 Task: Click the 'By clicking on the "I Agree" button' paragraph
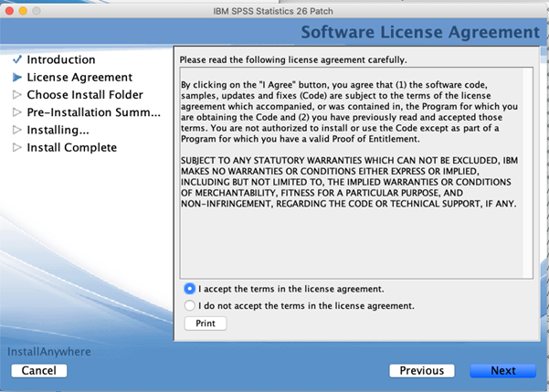click(349, 111)
